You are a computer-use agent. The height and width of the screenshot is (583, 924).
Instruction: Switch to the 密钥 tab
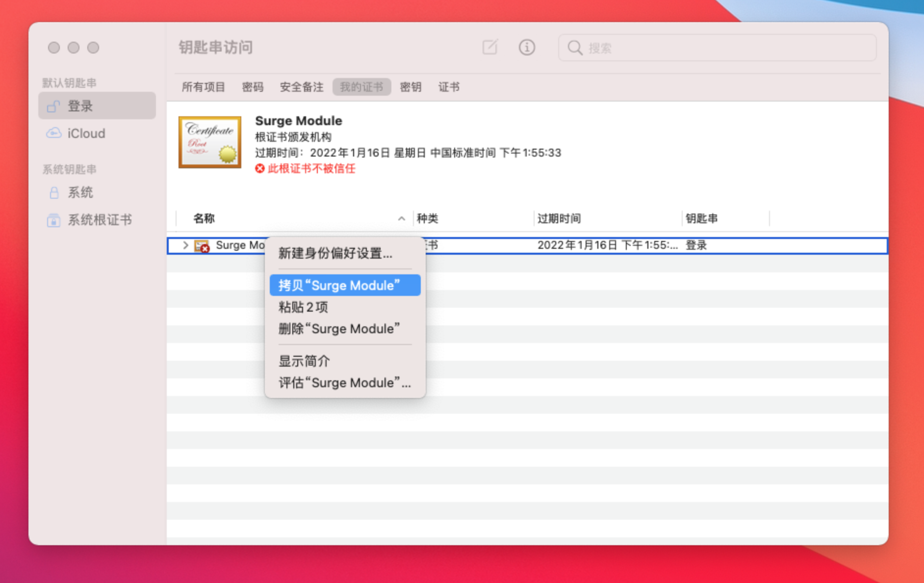coord(411,87)
